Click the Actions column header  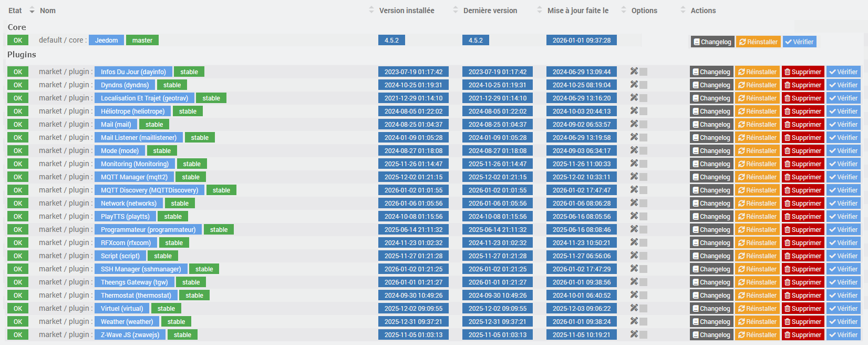(703, 11)
